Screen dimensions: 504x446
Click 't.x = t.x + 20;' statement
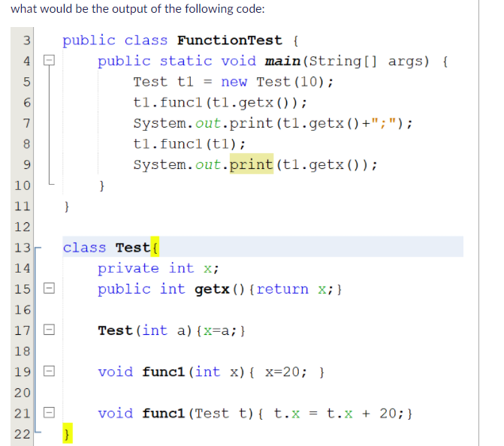339,414
